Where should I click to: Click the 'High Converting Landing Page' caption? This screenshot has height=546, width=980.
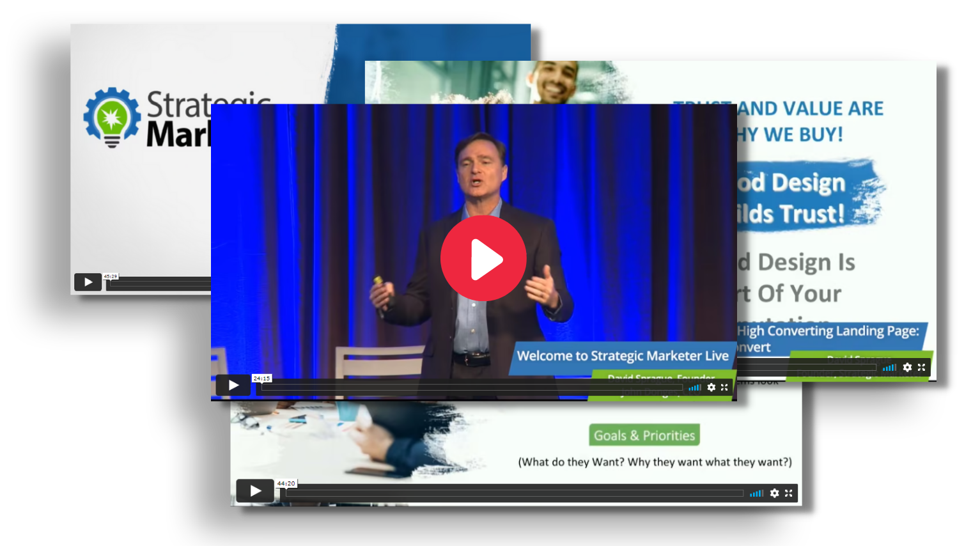click(x=828, y=331)
